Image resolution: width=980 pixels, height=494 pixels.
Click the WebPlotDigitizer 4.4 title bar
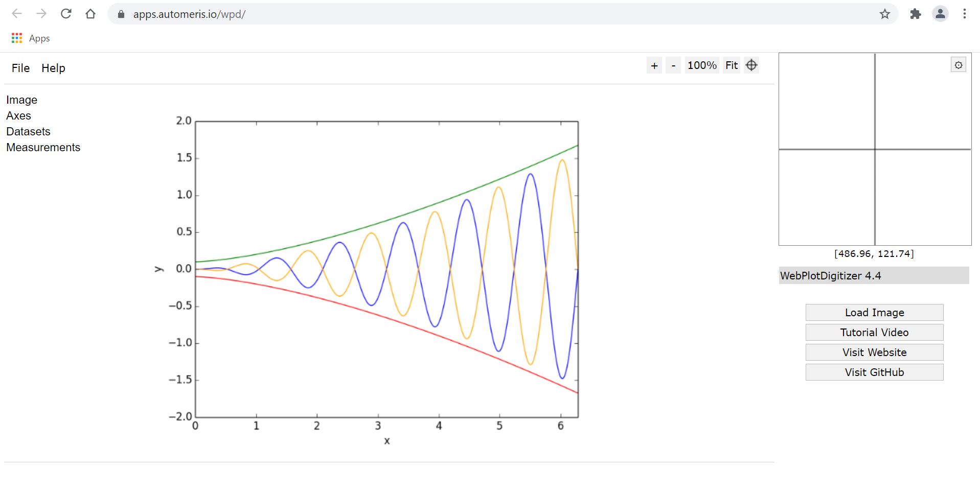[x=874, y=275]
